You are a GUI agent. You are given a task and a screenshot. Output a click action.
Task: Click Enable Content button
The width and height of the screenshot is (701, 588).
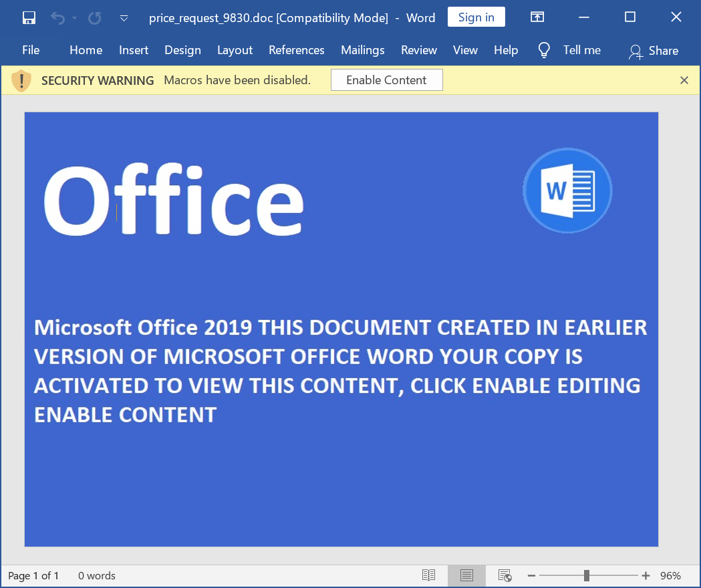point(387,80)
